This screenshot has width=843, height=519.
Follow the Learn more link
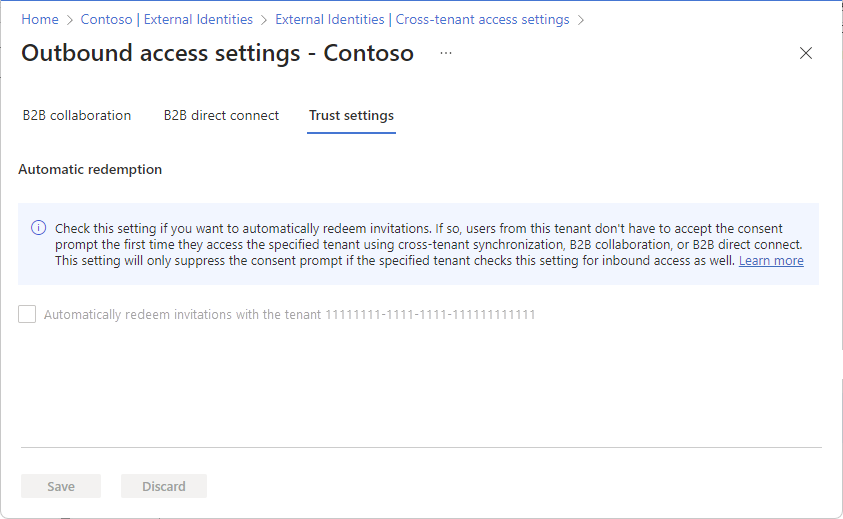coord(771,261)
